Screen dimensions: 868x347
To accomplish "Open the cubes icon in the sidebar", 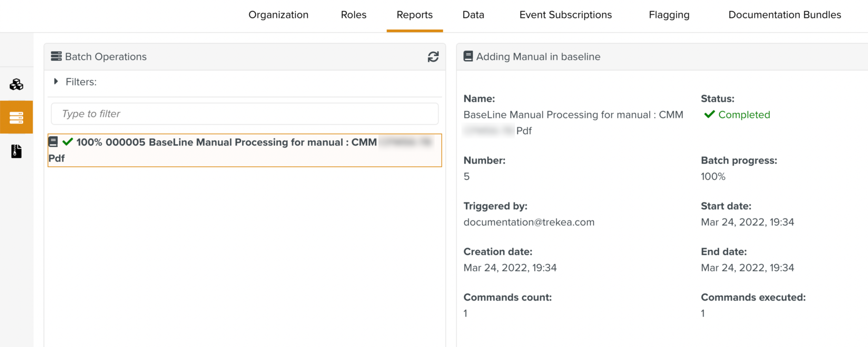I will 16,84.
